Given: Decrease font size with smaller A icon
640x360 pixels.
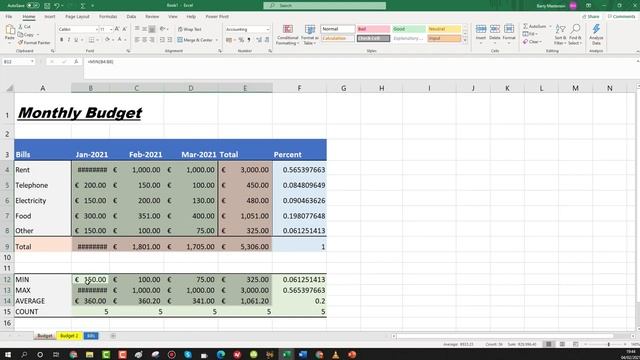Looking at the screenshot, I should click(124, 29).
